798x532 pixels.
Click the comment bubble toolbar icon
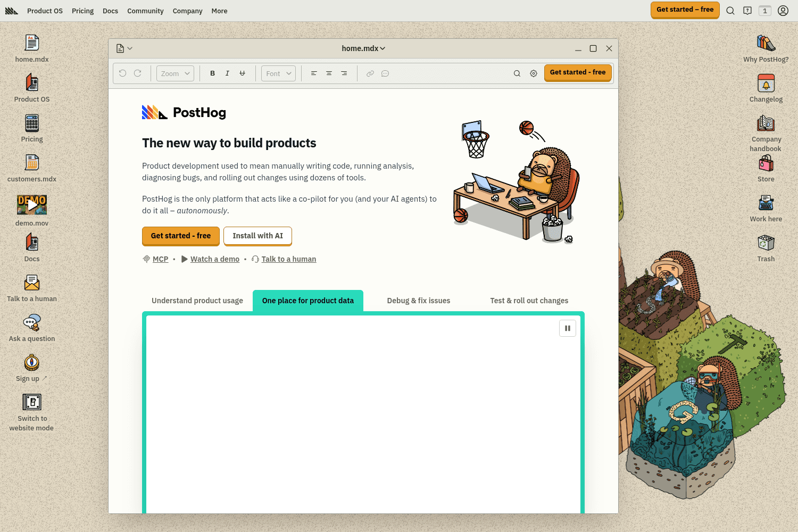[x=385, y=73]
